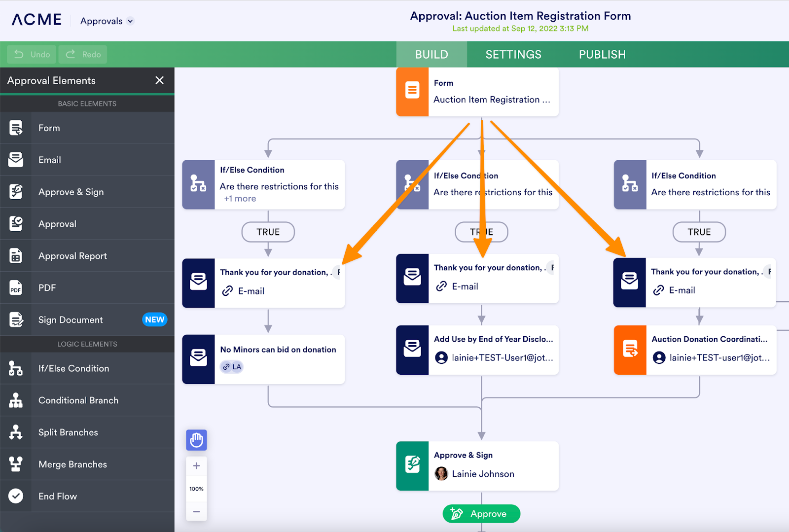This screenshot has width=789, height=532.
Task: Select the Approve & Sign element icon
Action: pos(16,192)
